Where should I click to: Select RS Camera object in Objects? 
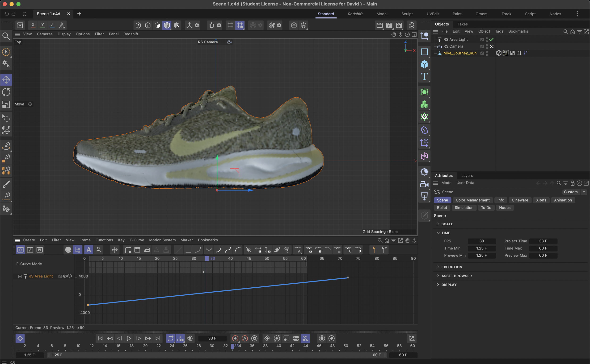[453, 46]
